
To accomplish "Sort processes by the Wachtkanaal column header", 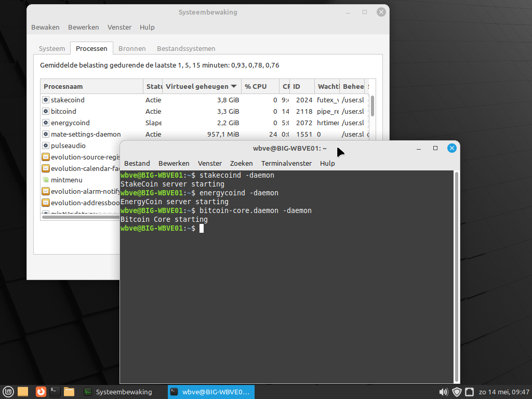I will 327,87.
